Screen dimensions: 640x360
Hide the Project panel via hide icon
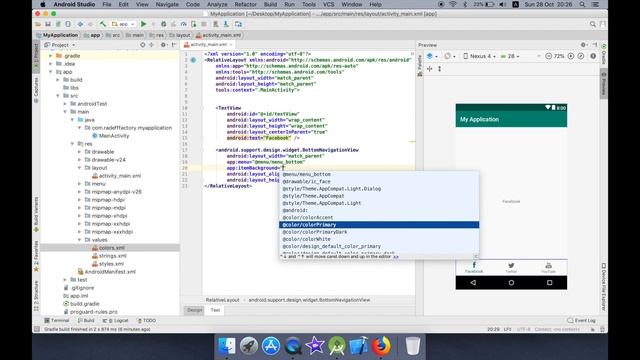(x=174, y=45)
